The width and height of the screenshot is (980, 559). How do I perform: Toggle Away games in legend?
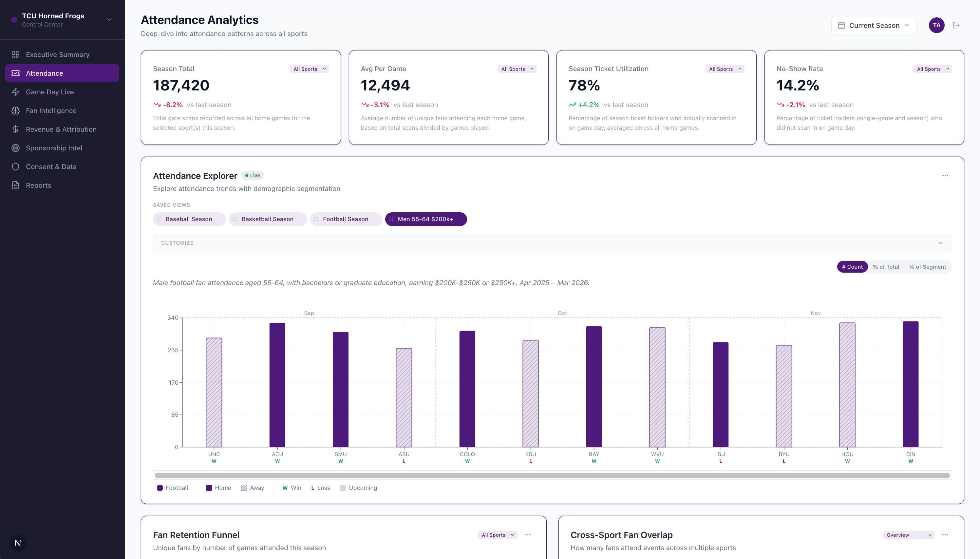(253, 488)
